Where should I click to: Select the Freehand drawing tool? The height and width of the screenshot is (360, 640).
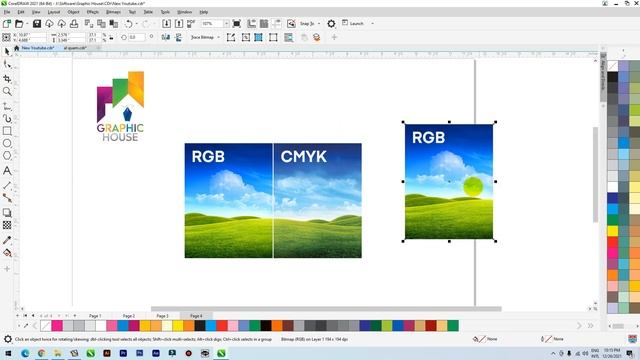pyautogui.click(x=7, y=107)
